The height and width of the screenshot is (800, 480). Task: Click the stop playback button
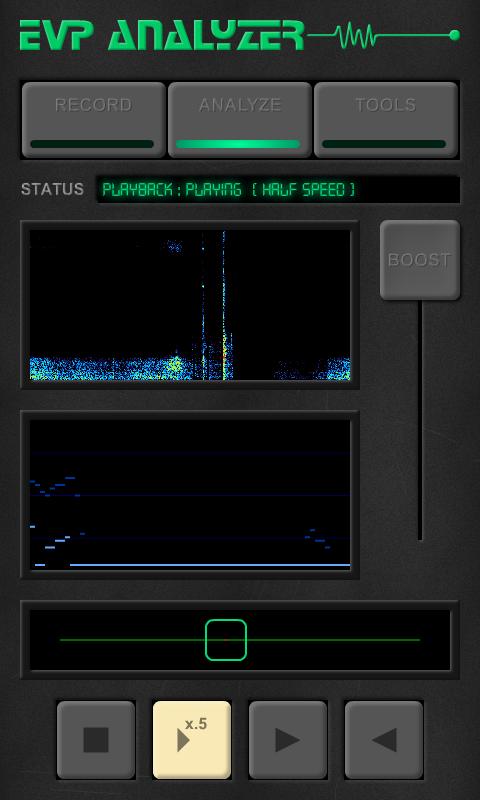96,740
